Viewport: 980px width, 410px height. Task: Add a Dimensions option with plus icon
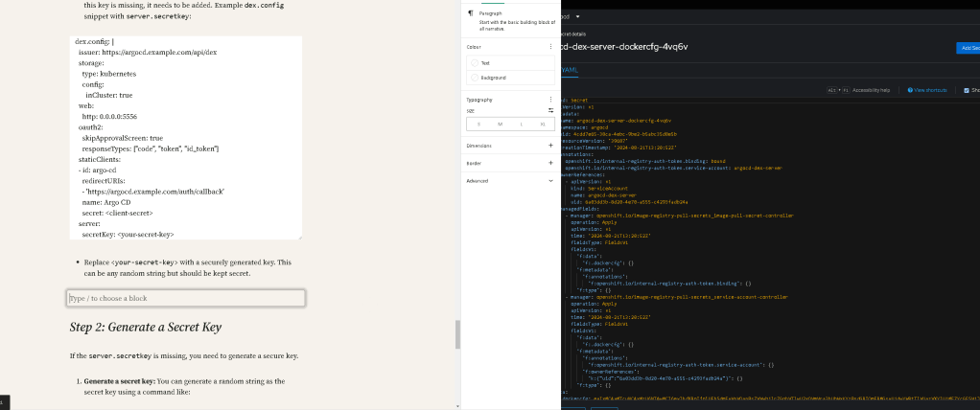[x=550, y=146]
